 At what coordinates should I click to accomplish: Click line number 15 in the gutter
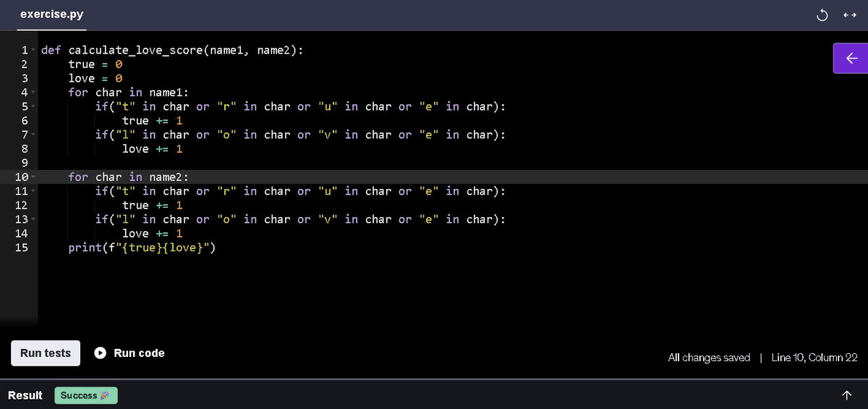point(21,248)
